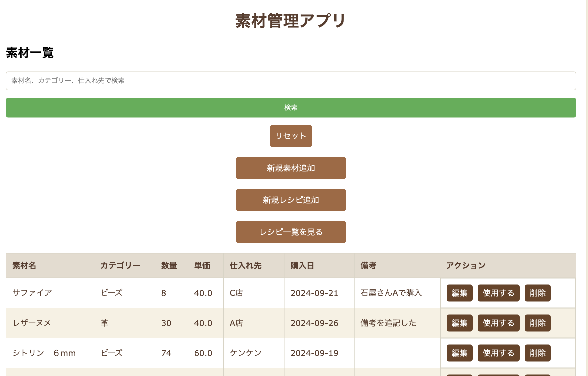Delete the レザーヌメ entry
This screenshot has height=376, width=588.
(537, 323)
